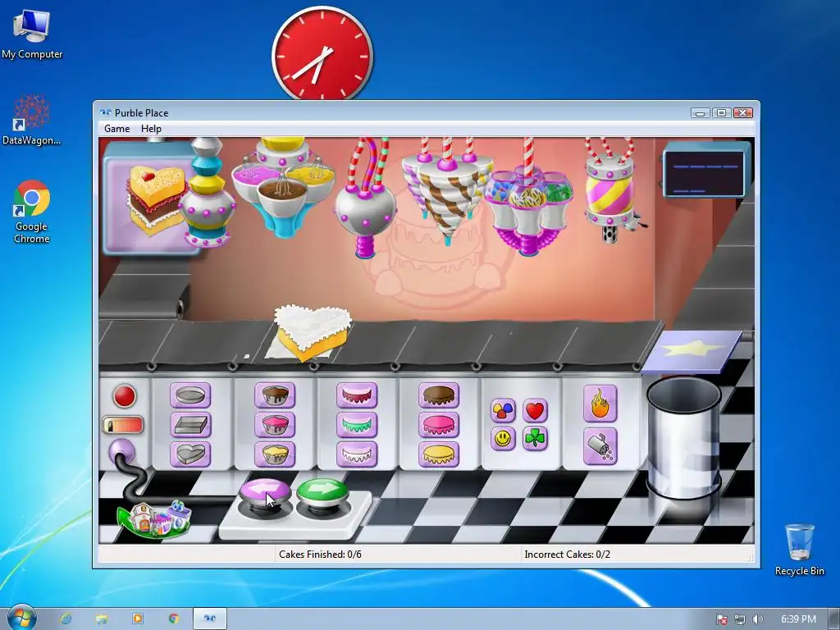Image resolution: width=840 pixels, height=630 pixels.
Task: Click the red conveyor speed gauge
Action: [x=123, y=426]
